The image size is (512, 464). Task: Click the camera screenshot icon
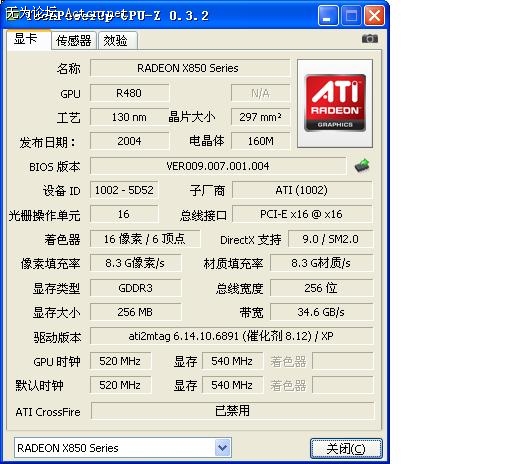point(370,39)
